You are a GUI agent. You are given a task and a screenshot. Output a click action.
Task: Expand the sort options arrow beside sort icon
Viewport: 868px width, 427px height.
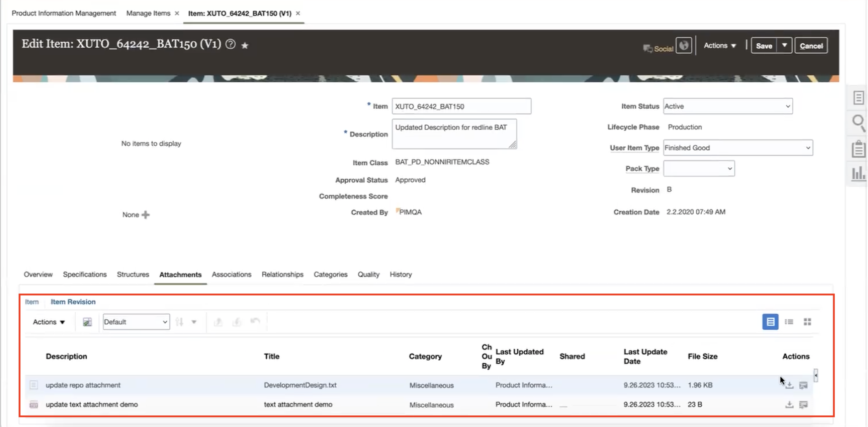click(194, 322)
